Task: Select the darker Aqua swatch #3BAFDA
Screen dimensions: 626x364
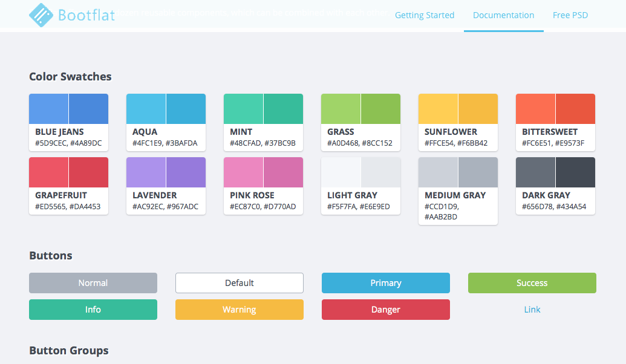Action: 186,109
